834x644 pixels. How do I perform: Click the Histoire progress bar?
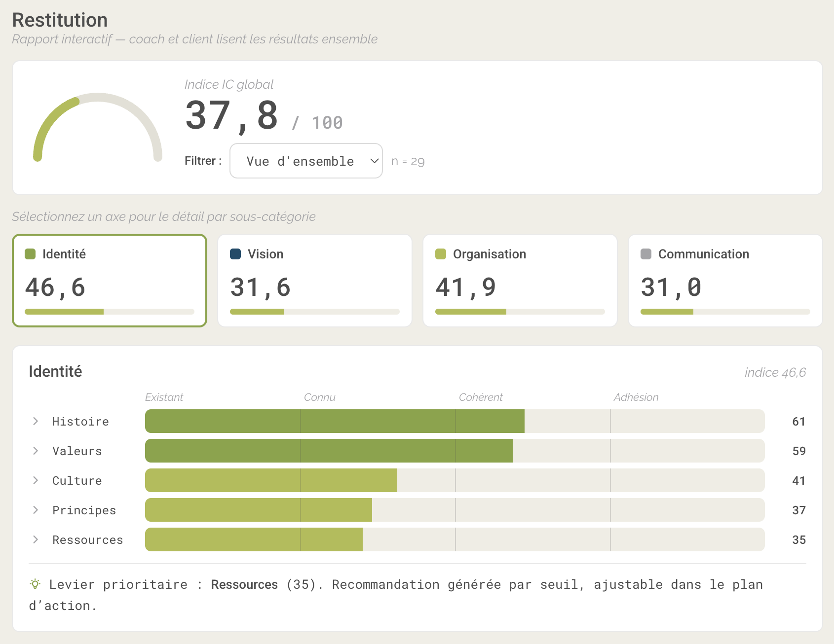pos(455,421)
